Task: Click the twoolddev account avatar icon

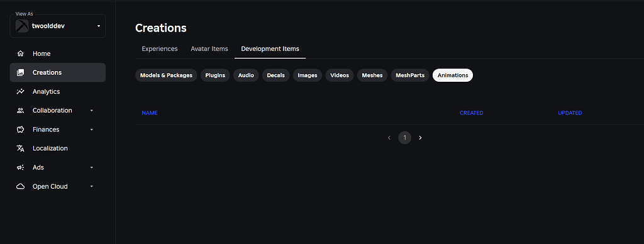Action: tap(22, 26)
